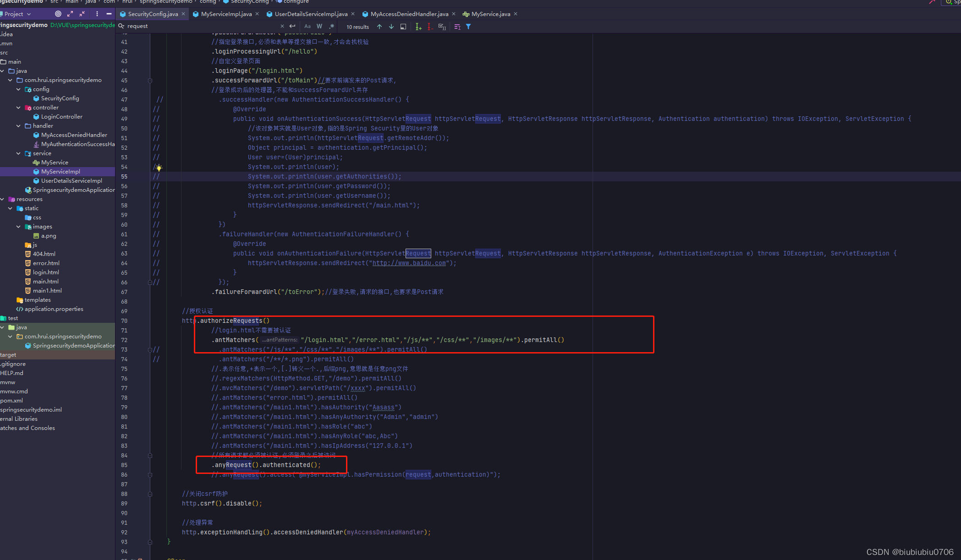The height and width of the screenshot is (560, 961).
Task: Click add selection for next occurrence icon
Action: point(418,27)
